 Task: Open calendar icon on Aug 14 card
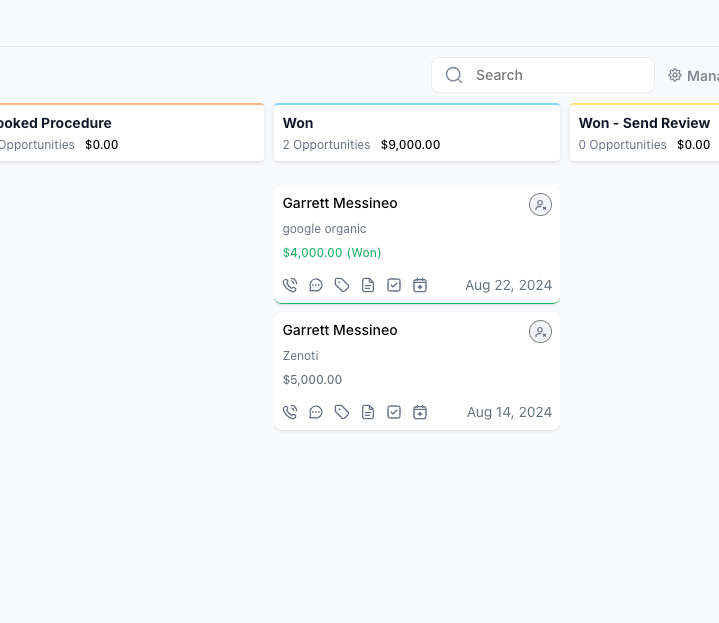point(420,412)
